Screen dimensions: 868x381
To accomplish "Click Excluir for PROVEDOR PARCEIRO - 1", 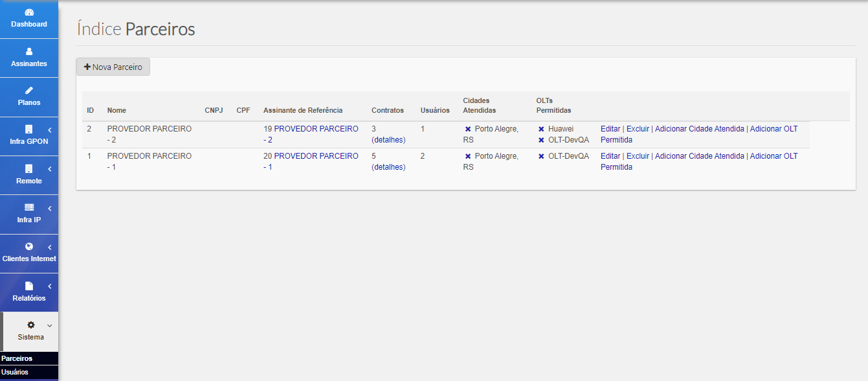I will [638, 156].
